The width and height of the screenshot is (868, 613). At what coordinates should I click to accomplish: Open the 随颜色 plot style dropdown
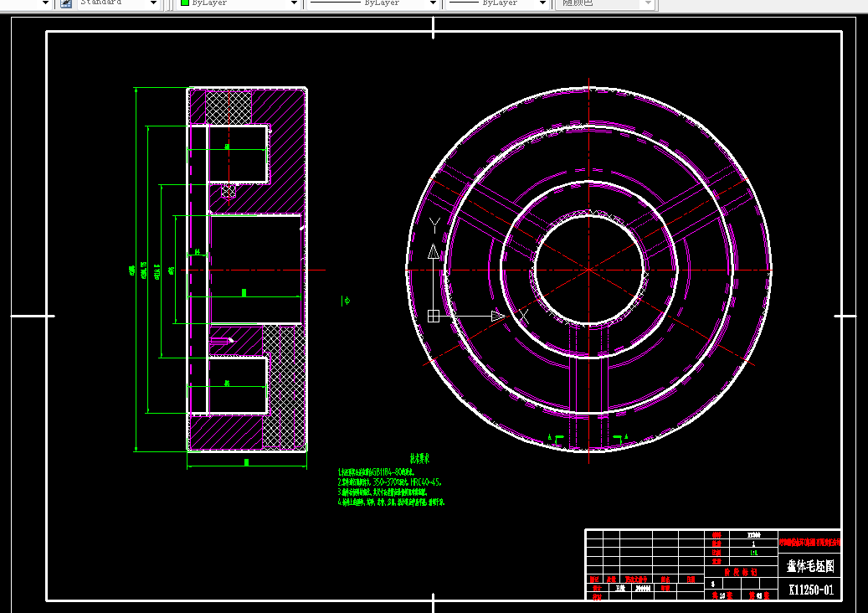point(648,3)
